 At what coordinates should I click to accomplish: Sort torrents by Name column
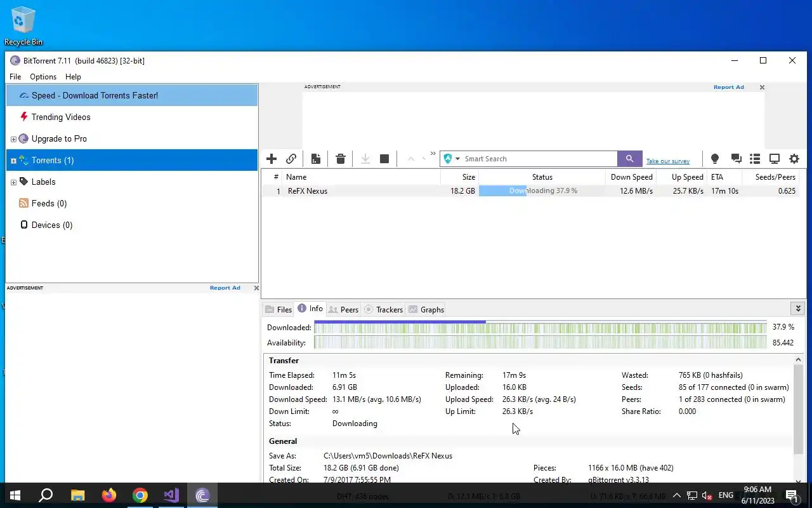click(362, 177)
